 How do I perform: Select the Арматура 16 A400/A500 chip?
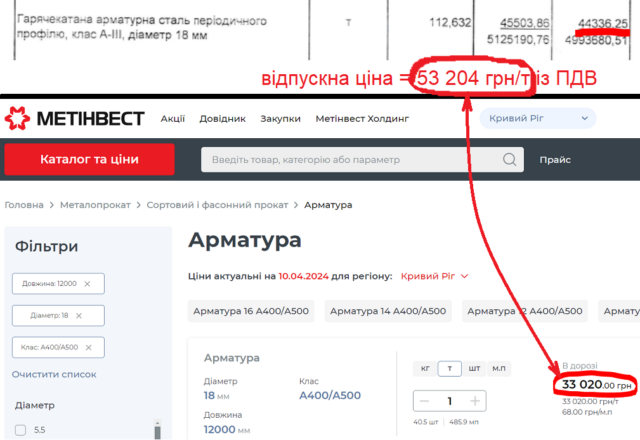(x=250, y=311)
